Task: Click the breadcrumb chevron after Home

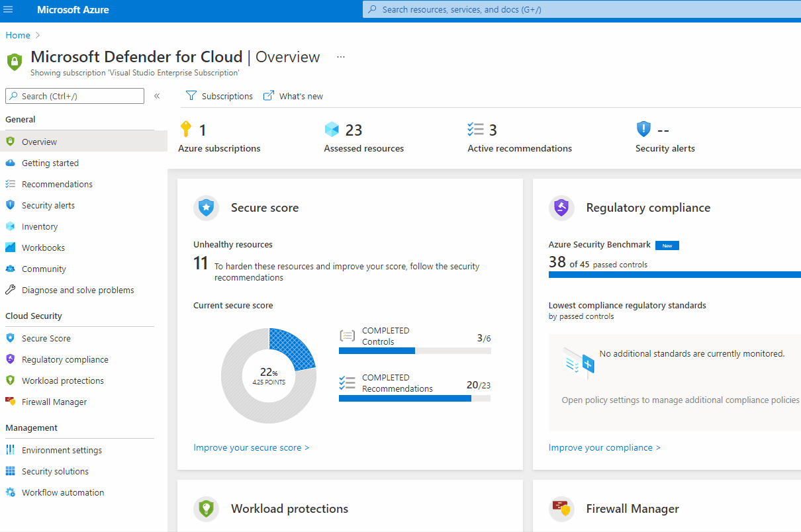Action: click(x=38, y=35)
